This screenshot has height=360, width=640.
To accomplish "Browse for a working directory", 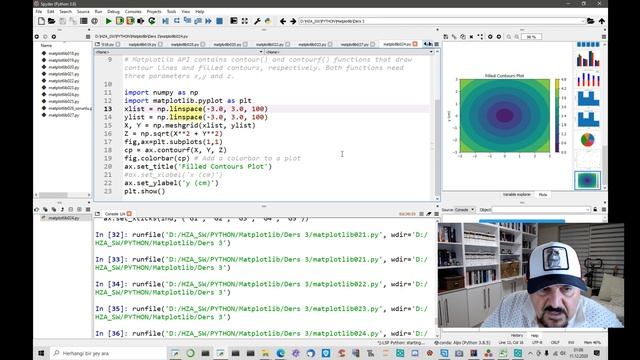I will (x=591, y=21).
